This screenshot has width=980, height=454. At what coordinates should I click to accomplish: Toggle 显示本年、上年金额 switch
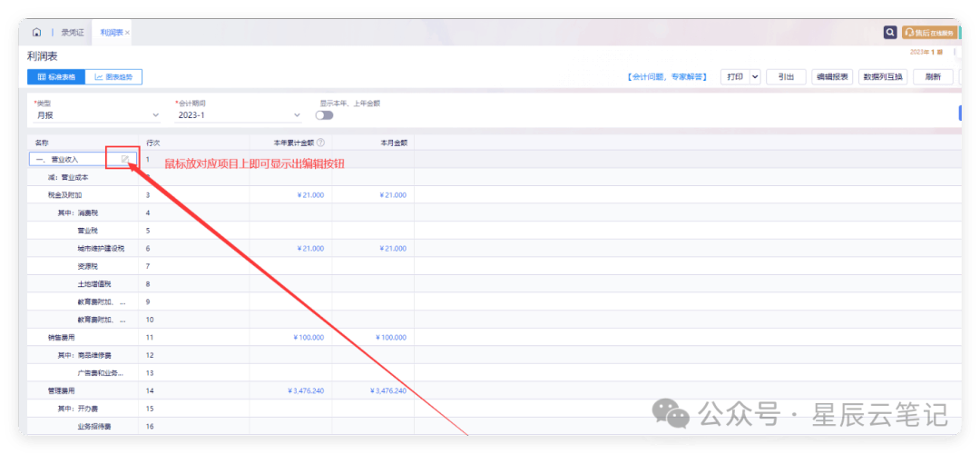(324, 115)
